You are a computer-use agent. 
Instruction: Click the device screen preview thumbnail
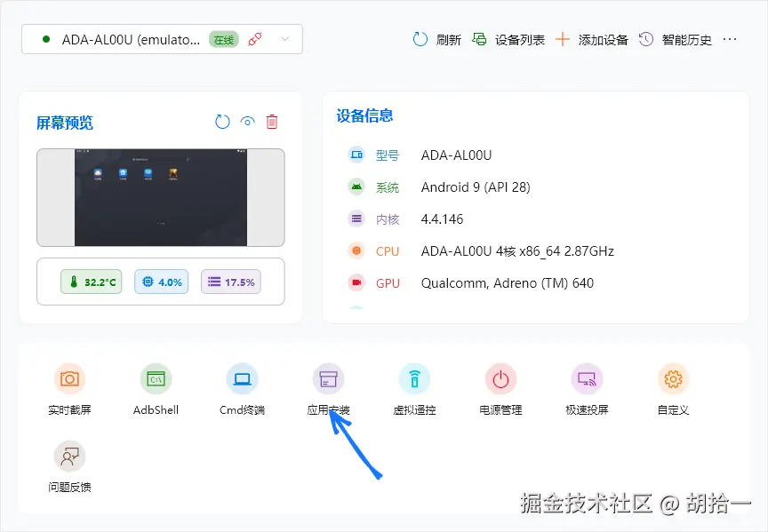click(161, 197)
